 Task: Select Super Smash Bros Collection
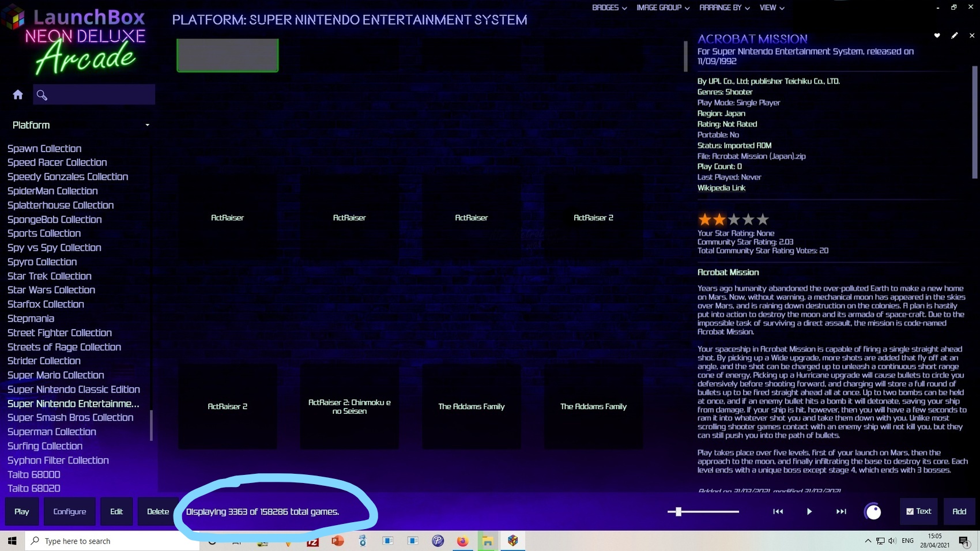tap(70, 417)
